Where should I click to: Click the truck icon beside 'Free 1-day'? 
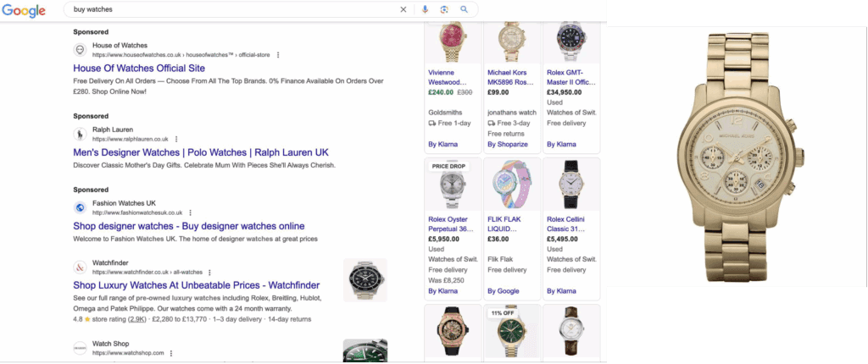pos(432,123)
